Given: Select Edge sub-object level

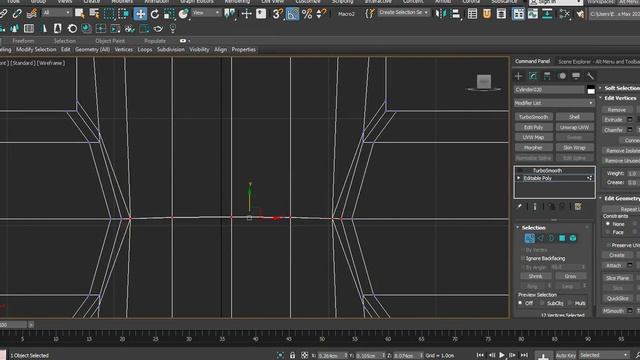Looking at the screenshot, I should (x=540, y=238).
